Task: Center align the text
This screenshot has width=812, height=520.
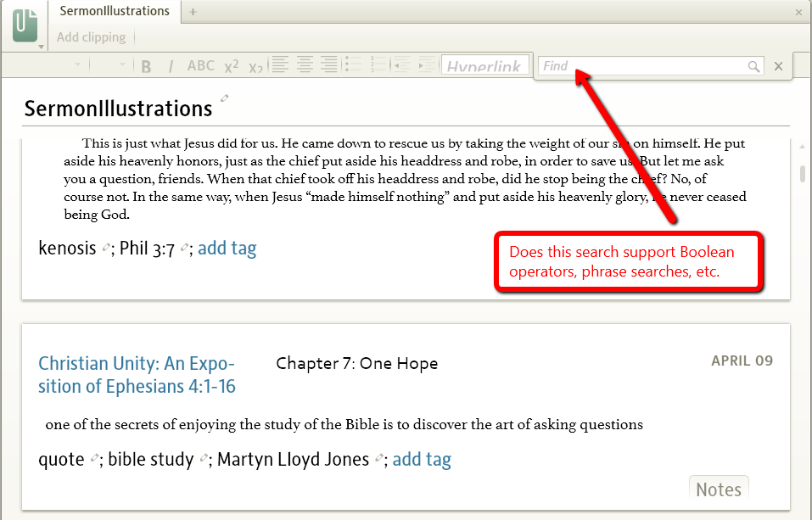Action: [x=305, y=65]
